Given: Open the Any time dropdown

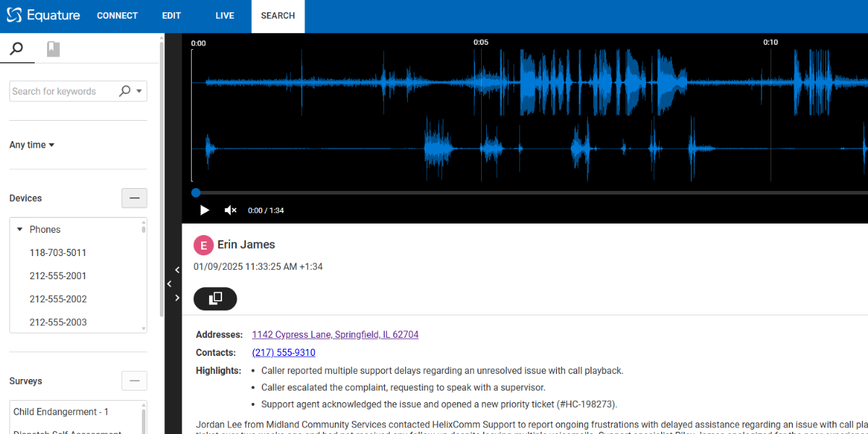Looking at the screenshot, I should [x=33, y=145].
